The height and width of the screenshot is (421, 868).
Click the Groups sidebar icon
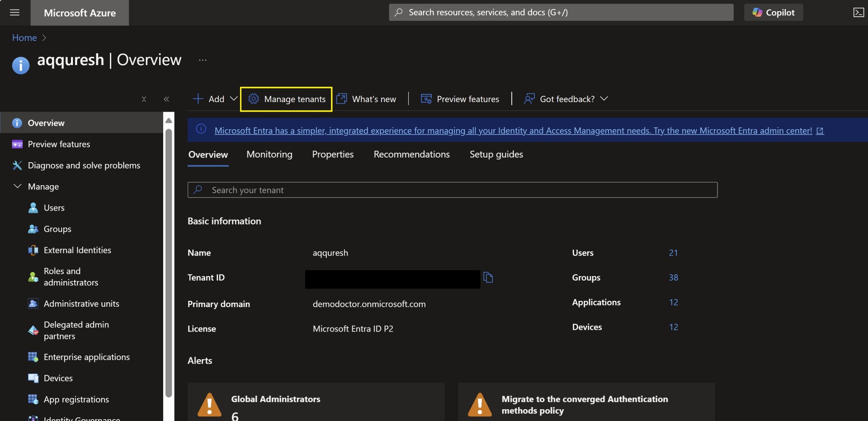coord(33,229)
